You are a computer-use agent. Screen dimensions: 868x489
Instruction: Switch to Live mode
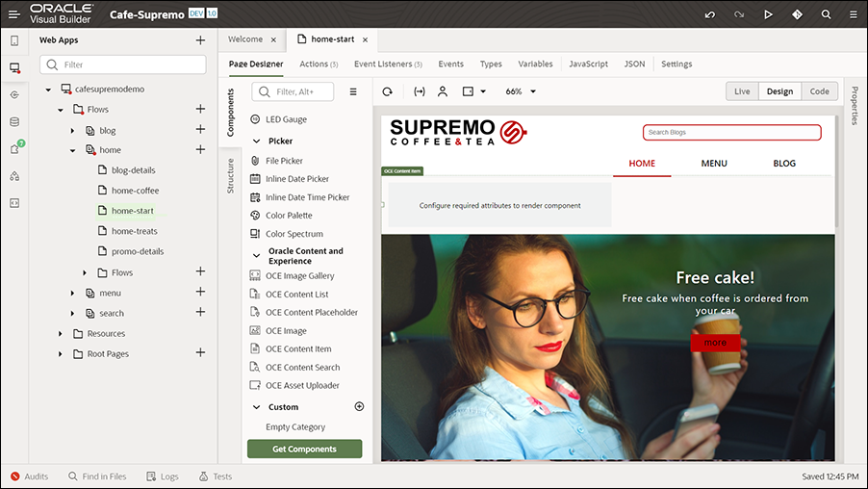click(x=742, y=91)
